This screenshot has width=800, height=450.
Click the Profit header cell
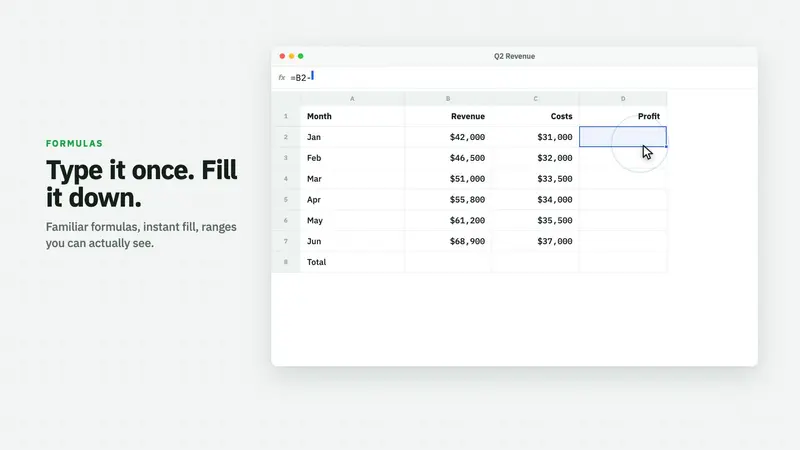[x=623, y=116]
